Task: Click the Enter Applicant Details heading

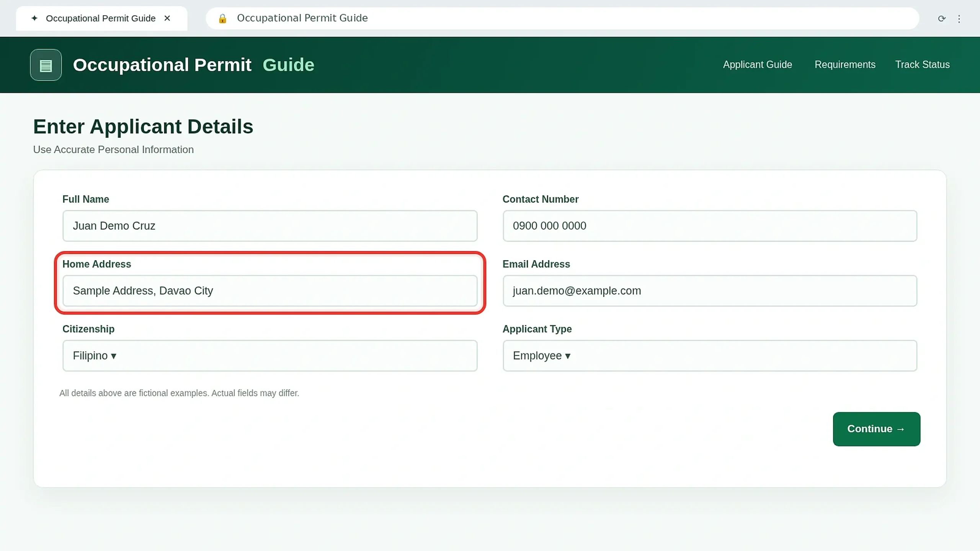Action: point(143,127)
